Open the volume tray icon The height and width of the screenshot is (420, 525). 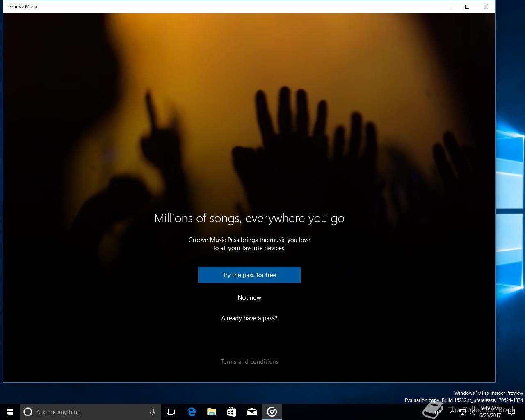click(x=472, y=411)
